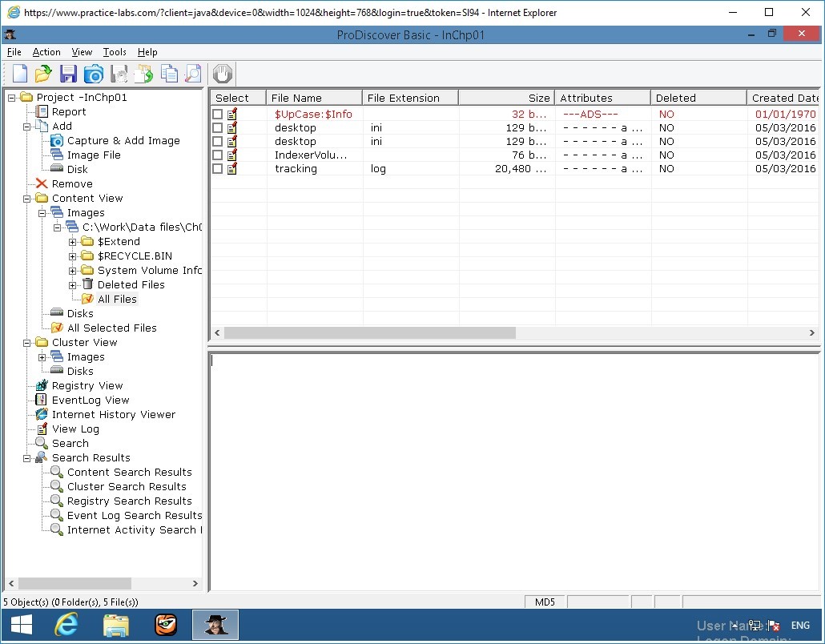
Task: Check the $UpCase:$Info file checkbox
Action: (217, 115)
